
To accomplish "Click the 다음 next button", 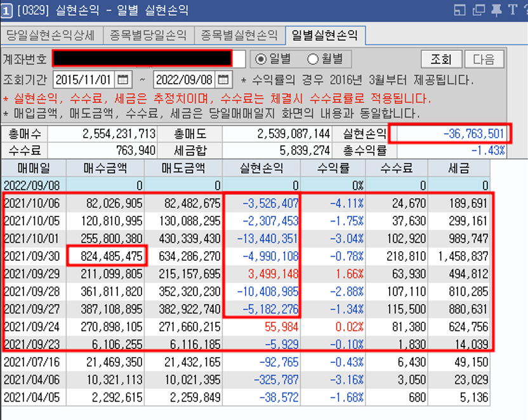I will click(484, 59).
